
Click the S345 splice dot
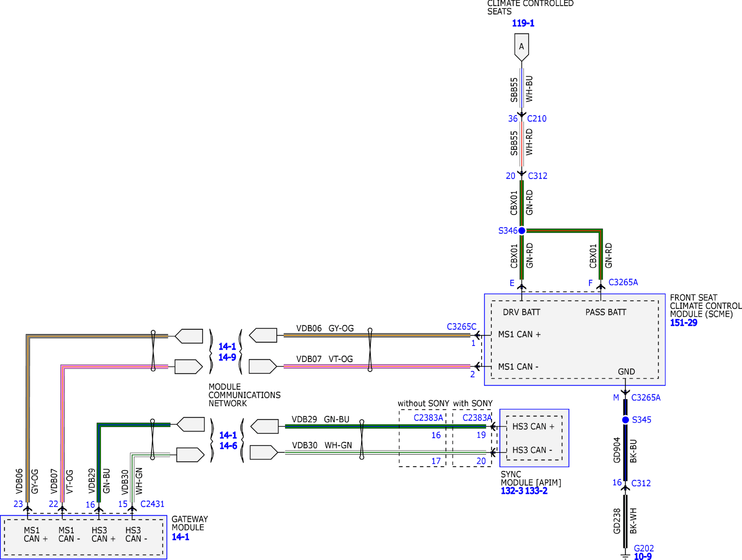coord(625,420)
